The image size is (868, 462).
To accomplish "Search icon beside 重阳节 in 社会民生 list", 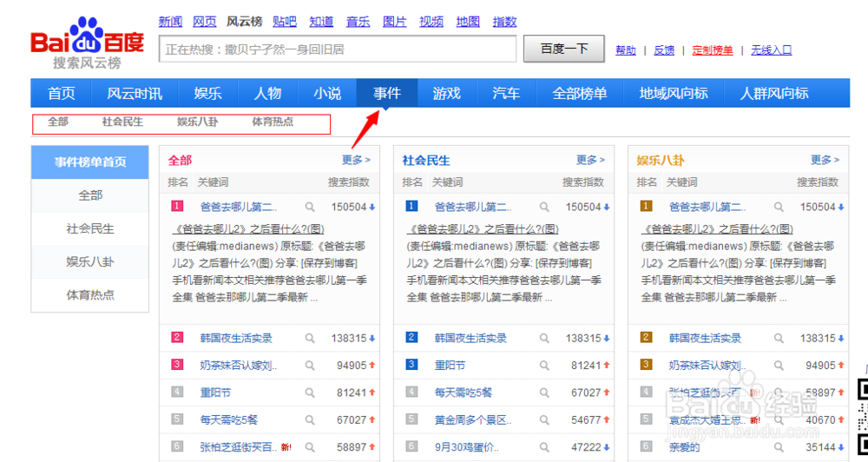I will (545, 366).
